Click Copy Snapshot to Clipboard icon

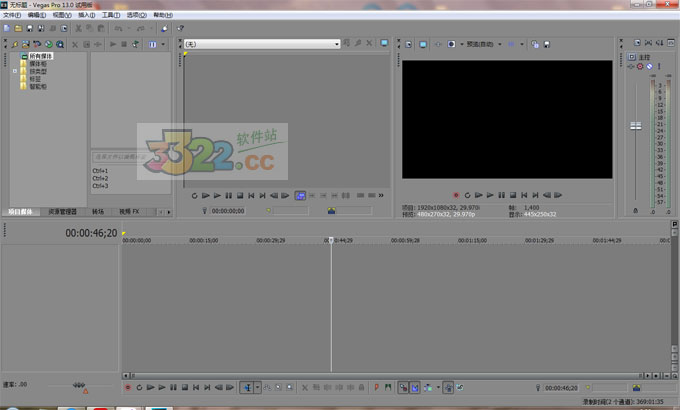535,44
